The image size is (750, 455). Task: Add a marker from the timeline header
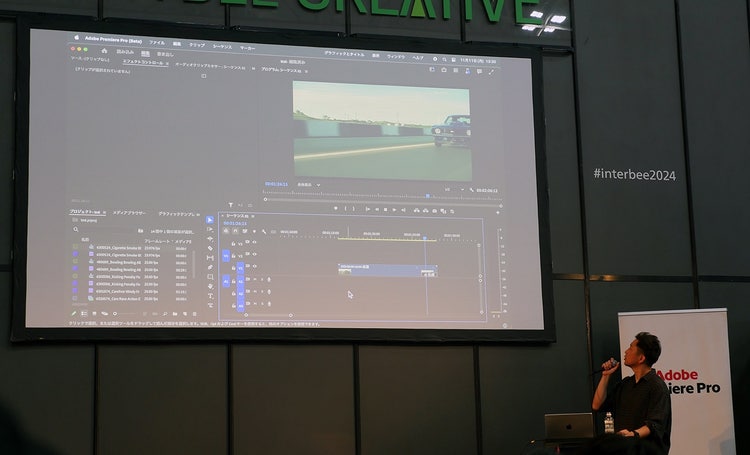(x=254, y=232)
